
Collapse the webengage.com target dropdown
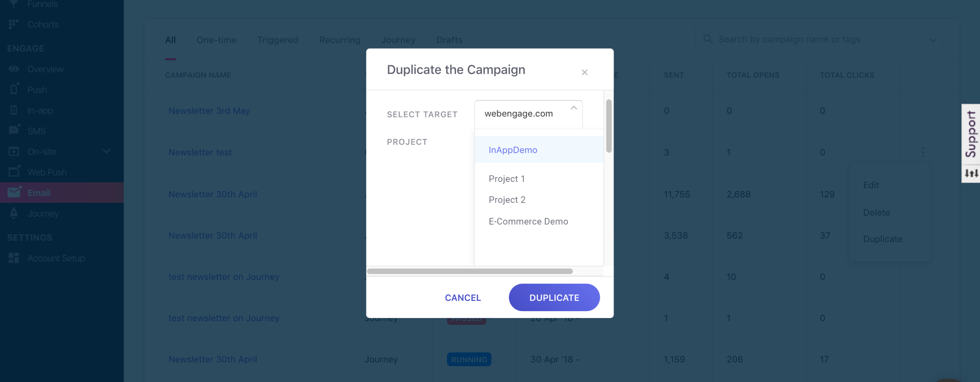pyautogui.click(x=573, y=108)
